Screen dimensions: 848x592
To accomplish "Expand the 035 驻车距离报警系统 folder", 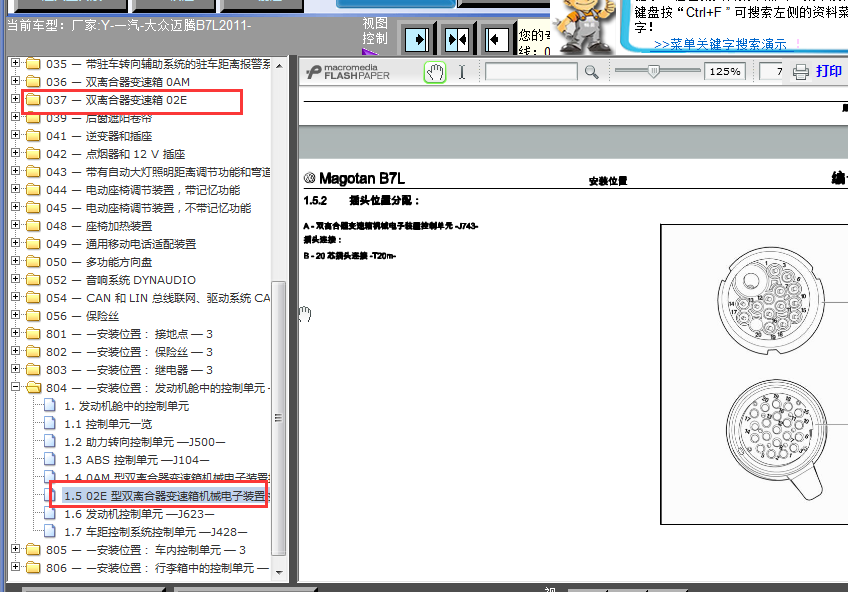I will (x=15, y=63).
